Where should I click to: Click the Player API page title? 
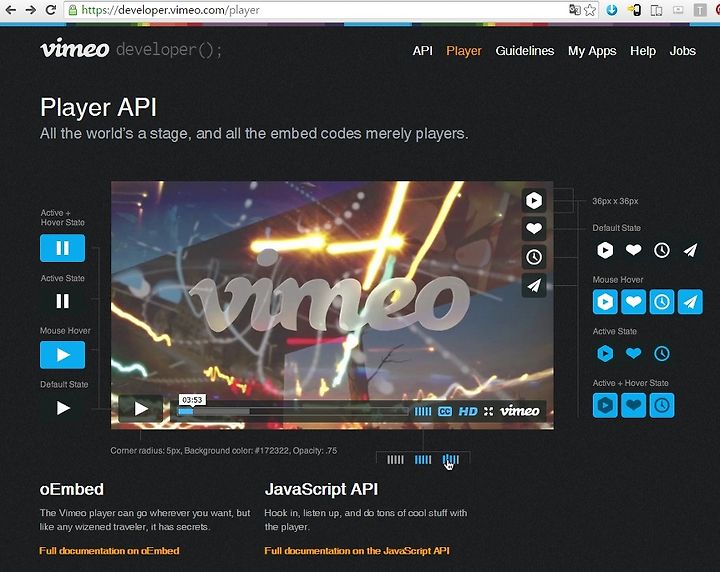98,107
